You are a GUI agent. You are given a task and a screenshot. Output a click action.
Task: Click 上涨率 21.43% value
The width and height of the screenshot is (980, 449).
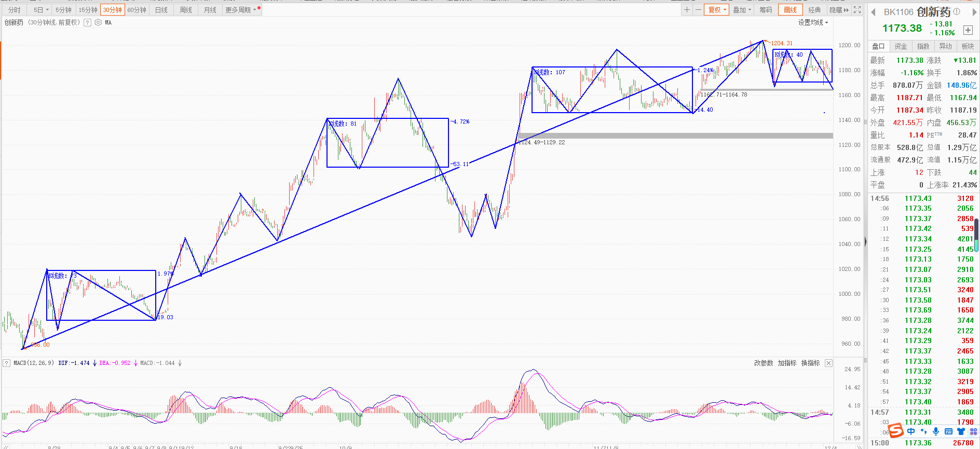pyautogui.click(x=964, y=185)
